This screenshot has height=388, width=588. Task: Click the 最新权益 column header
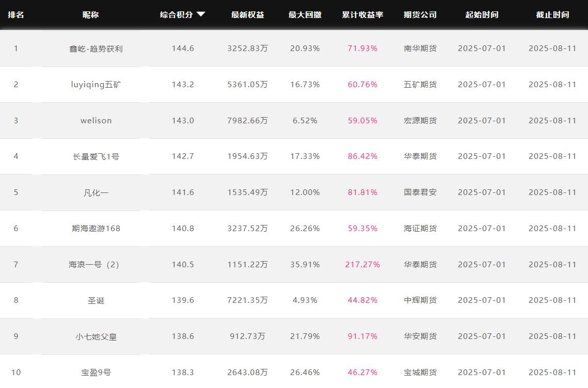point(247,14)
